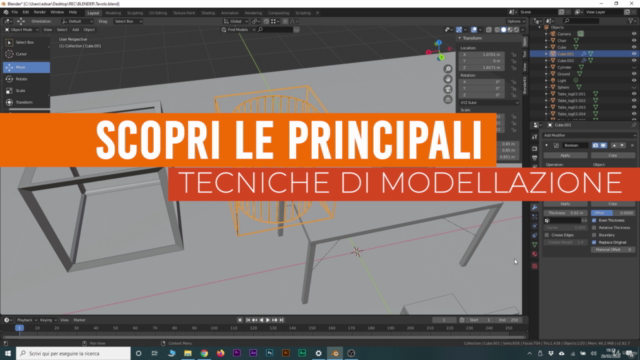The width and height of the screenshot is (640, 360).
Task: Switch to the Shading workspace tab
Action: [208, 13]
